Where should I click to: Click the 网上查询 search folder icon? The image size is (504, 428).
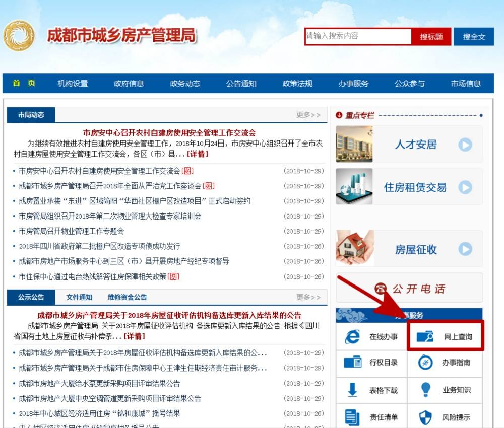425,336
